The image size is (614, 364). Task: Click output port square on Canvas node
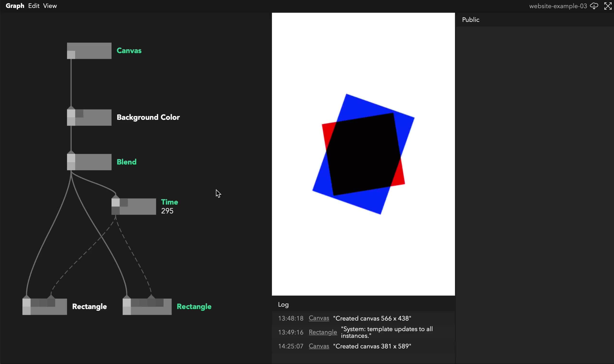pos(71,55)
